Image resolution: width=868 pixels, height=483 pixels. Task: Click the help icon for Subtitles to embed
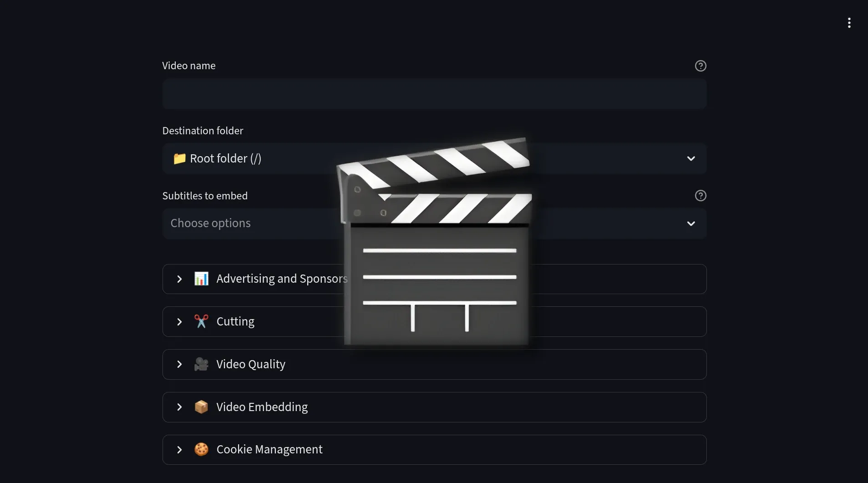point(700,196)
